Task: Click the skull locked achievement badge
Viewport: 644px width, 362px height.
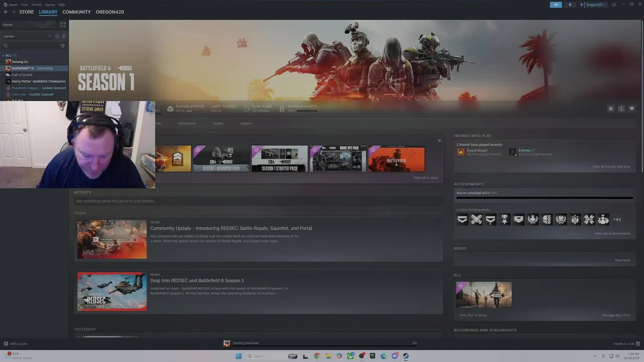Action: point(476,219)
